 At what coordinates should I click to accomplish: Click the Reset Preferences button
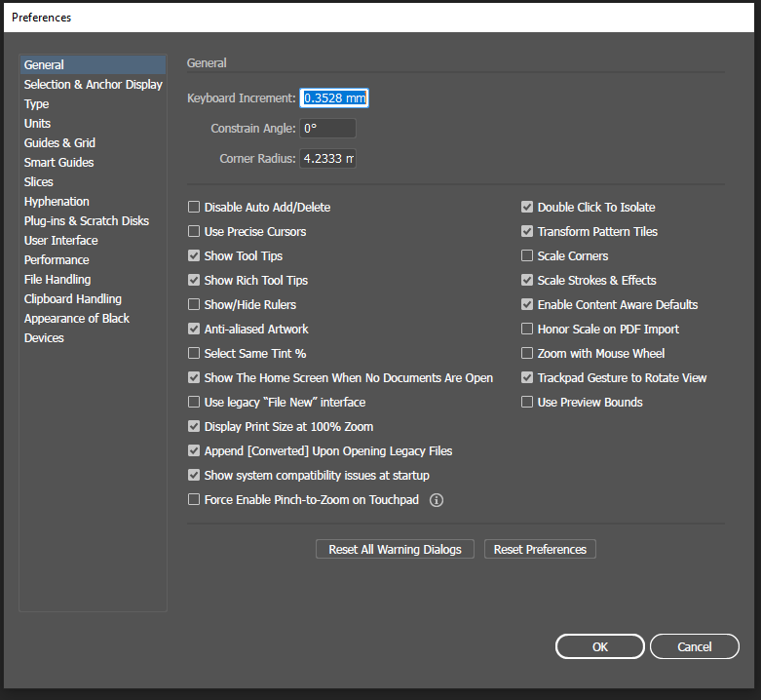[540, 550]
